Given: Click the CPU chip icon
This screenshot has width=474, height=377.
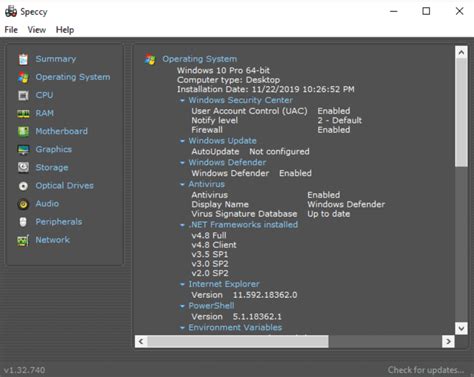Looking at the screenshot, I should [x=23, y=95].
